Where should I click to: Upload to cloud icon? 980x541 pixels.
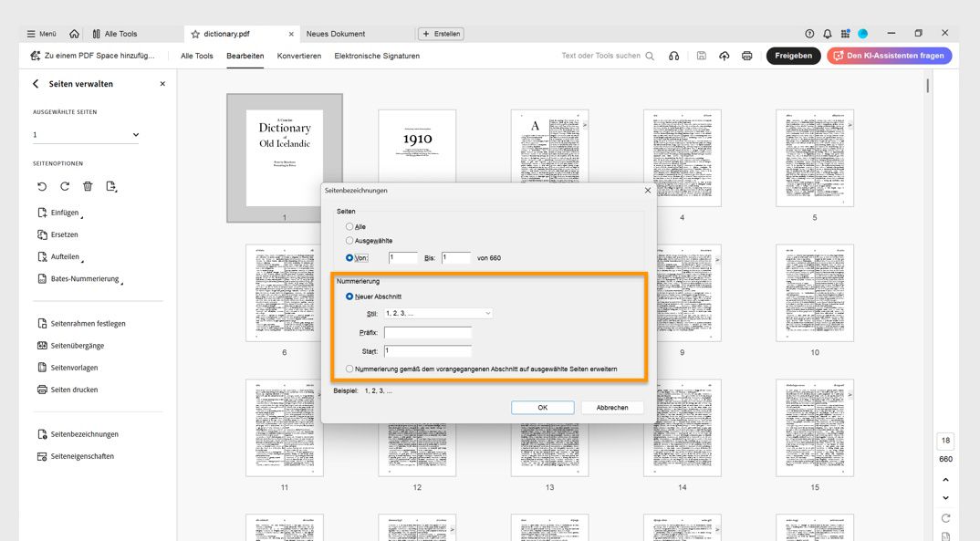pos(724,56)
